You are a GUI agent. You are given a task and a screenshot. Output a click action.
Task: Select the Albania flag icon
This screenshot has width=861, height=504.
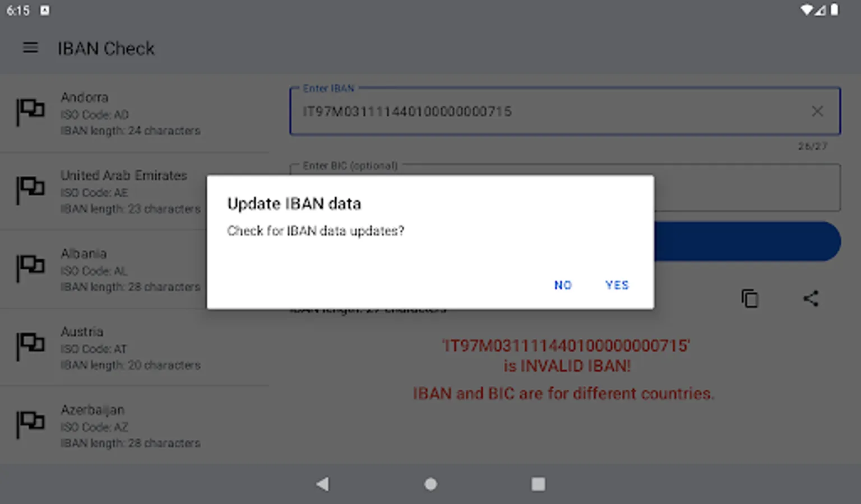click(x=30, y=268)
